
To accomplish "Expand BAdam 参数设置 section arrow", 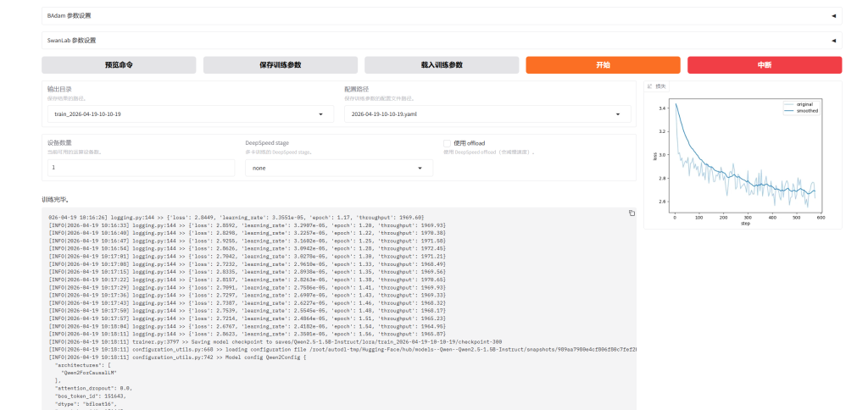I will [x=833, y=16].
